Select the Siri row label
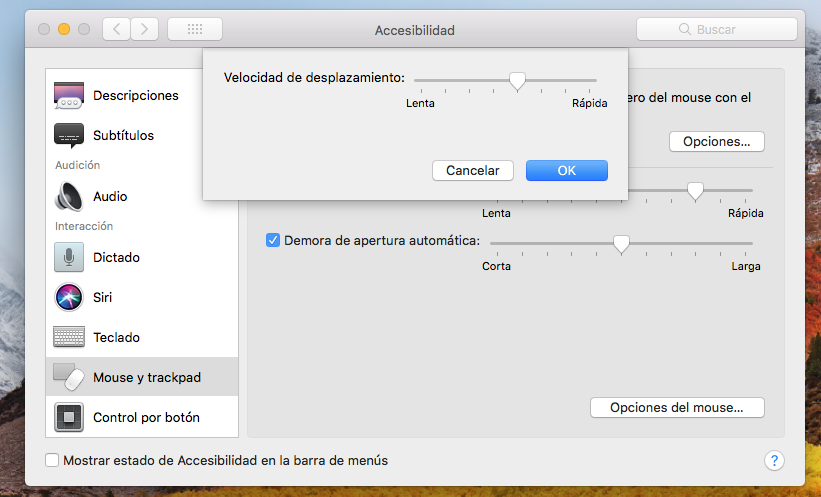 103,297
